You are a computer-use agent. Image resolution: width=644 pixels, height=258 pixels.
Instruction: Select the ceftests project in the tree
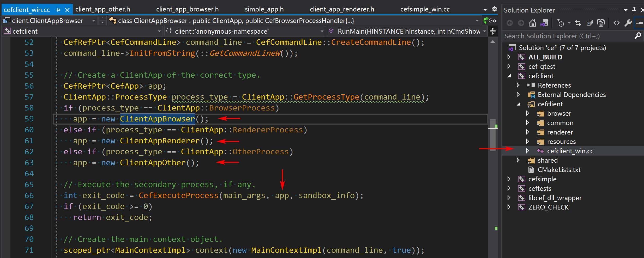pos(540,188)
